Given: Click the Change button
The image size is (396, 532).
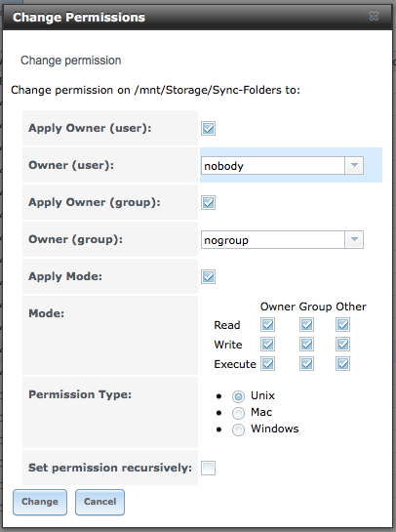Looking at the screenshot, I should (40, 502).
